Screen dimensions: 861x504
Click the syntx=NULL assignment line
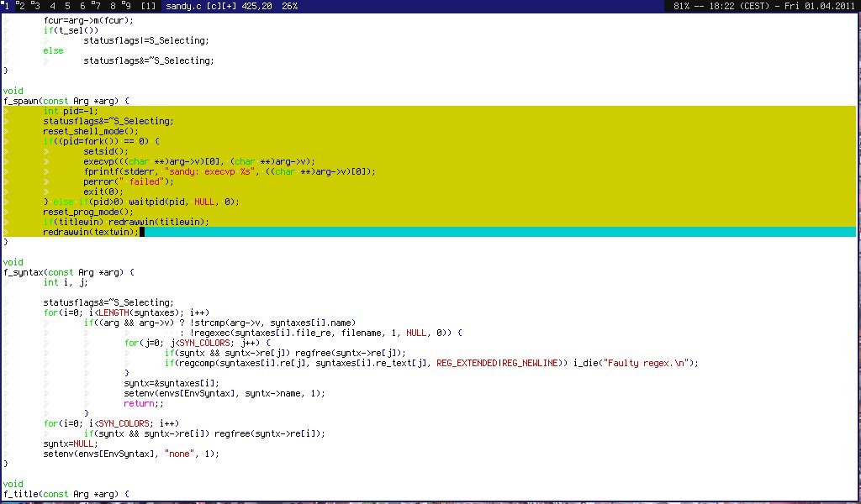(x=71, y=444)
